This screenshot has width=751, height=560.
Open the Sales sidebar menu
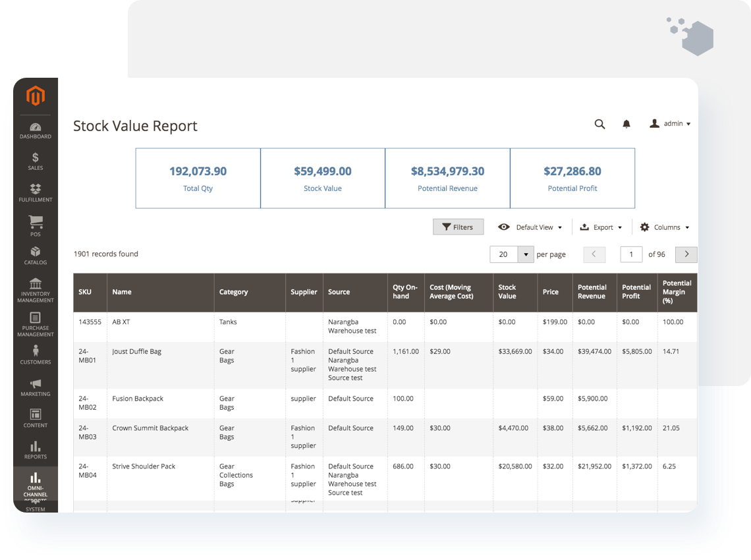[36, 161]
